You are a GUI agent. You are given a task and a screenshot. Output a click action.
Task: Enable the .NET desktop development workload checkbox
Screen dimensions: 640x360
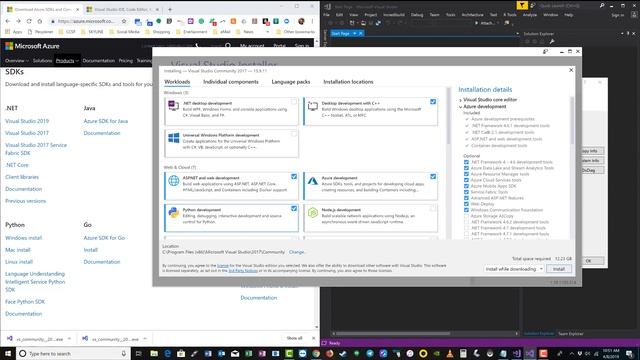(294, 102)
